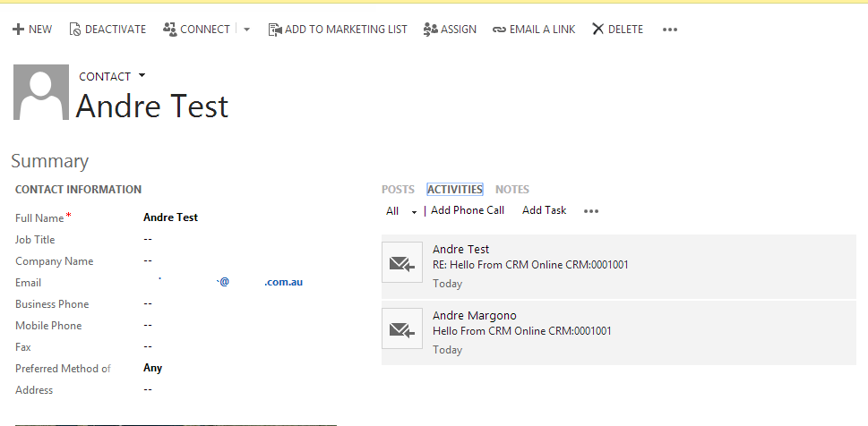Switch to the Notes tab
Image resolution: width=868 pixels, height=426 pixels.
click(x=512, y=190)
